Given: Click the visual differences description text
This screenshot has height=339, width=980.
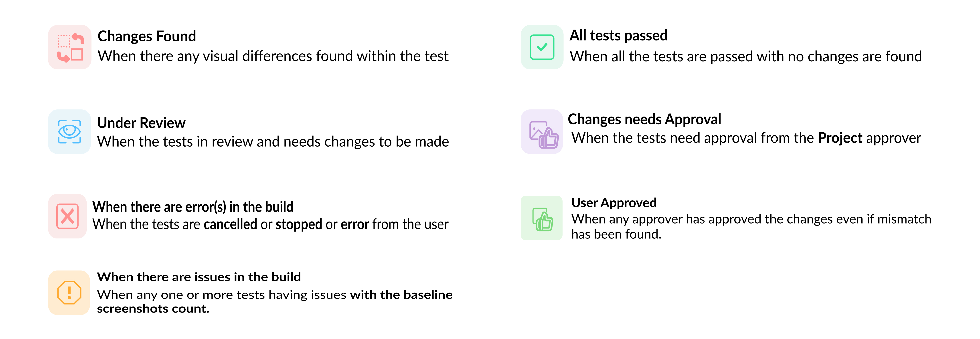Looking at the screenshot, I should pos(273,56).
